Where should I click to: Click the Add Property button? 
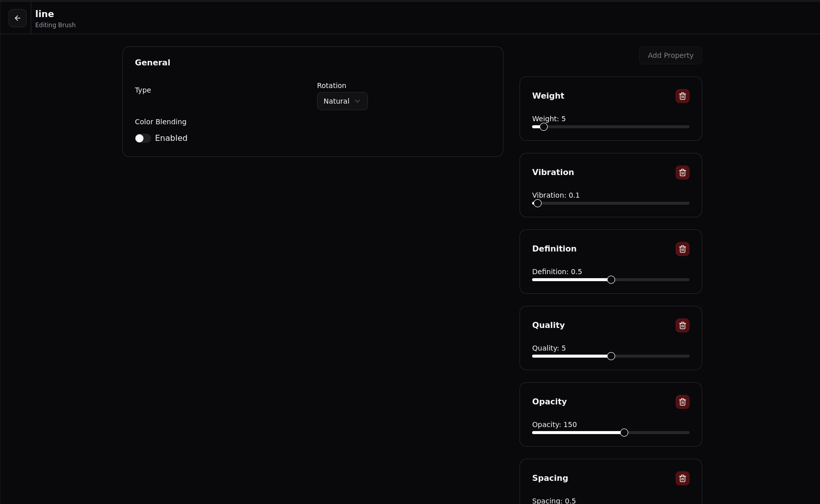point(670,55)
